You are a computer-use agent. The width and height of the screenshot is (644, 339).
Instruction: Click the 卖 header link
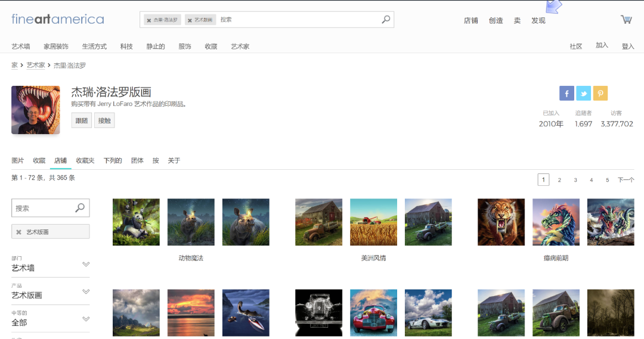point(517,20)
